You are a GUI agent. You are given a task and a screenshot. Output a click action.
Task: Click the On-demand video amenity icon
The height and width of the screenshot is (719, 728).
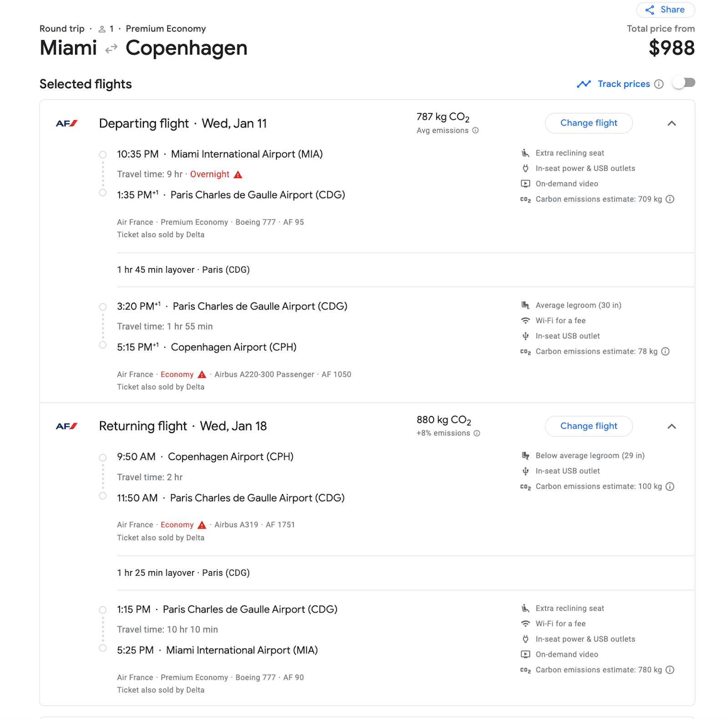click(526, 183)
